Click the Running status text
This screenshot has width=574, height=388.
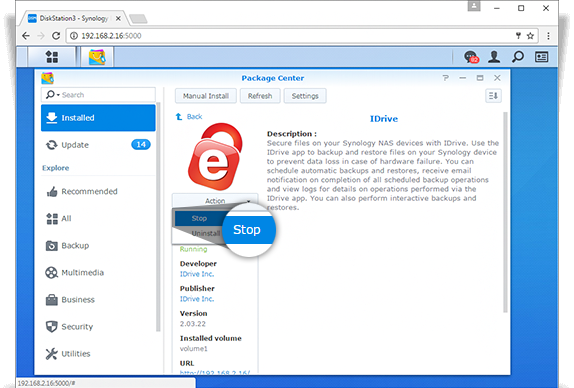(x=193, y=249)
